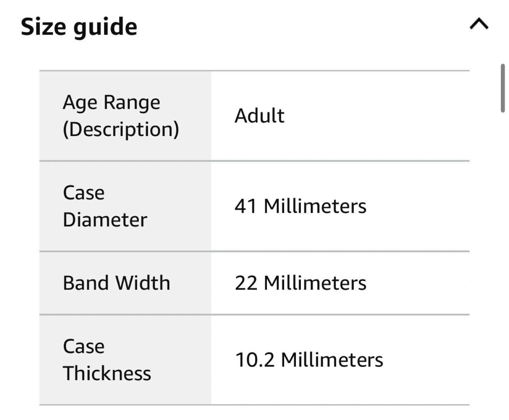Click Case above the word Thickness
This screenshot has height=420, width=509.
pos(84,347)
